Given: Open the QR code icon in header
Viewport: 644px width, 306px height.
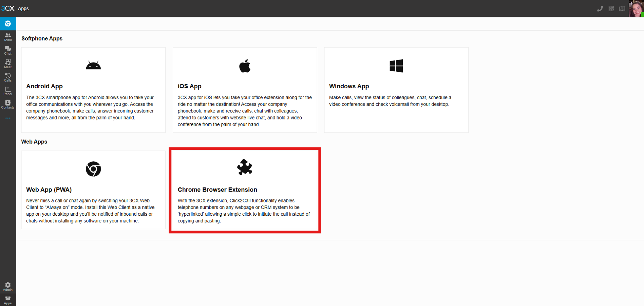Looking at the screenshot, I should click(611, 8).
